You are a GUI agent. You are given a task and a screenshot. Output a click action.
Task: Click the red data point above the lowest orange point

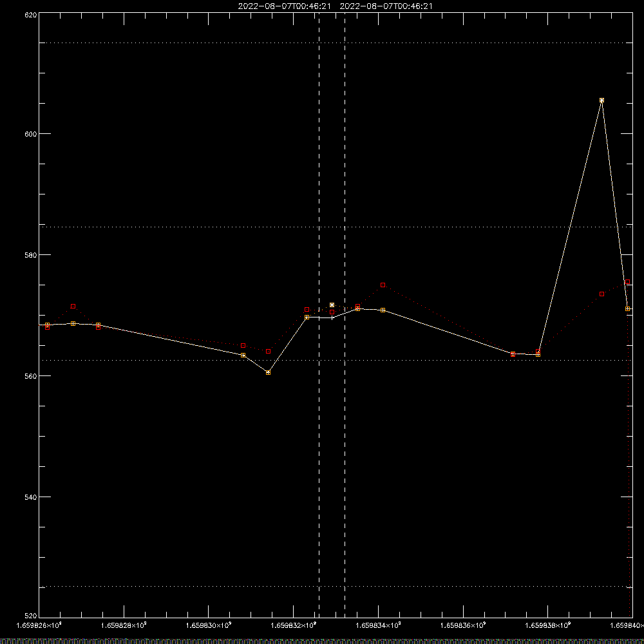point(268,351)
